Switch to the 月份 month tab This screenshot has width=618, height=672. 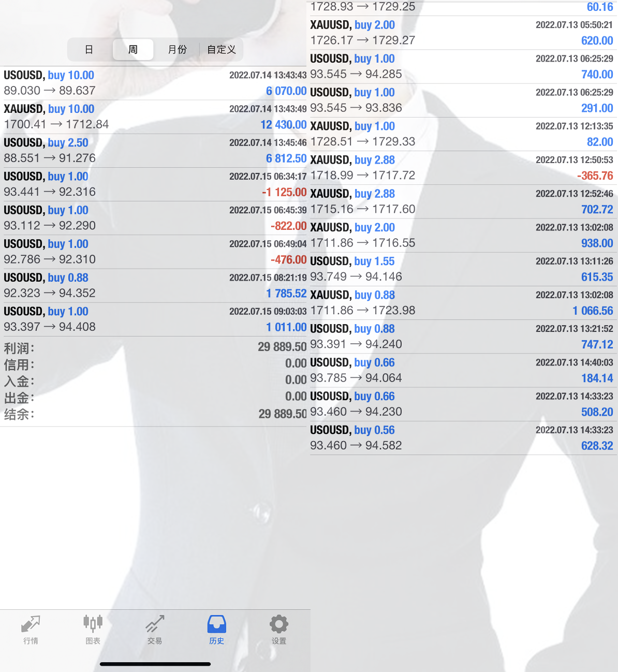coord(177,50)
